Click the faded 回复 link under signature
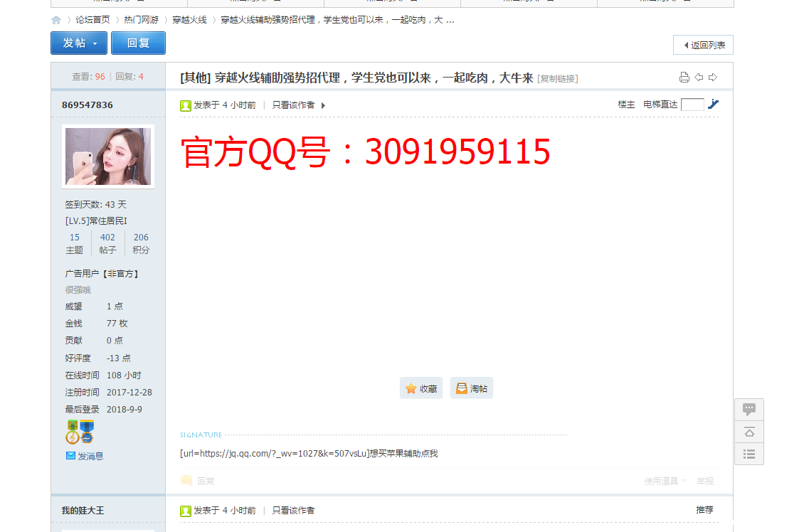Screen dimensions: 804x532 tap(198, 482)
